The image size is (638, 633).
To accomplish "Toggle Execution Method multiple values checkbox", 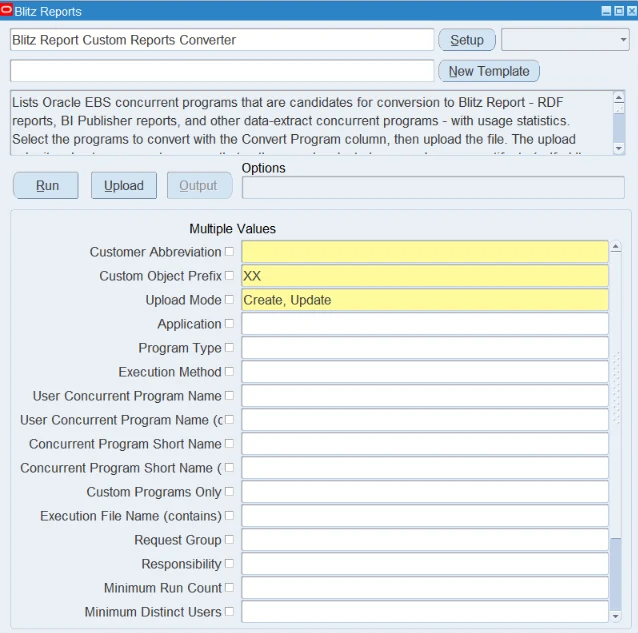I will (x=229, y=371).
